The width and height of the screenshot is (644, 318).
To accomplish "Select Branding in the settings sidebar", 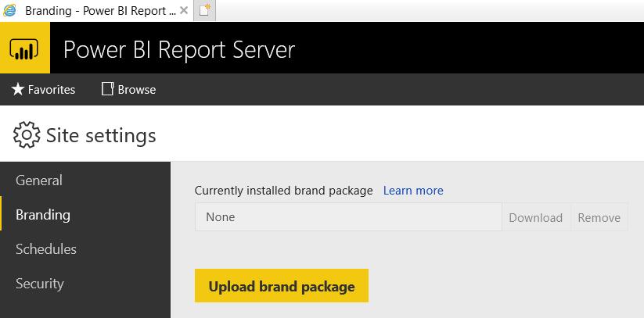I will (85, 215).
